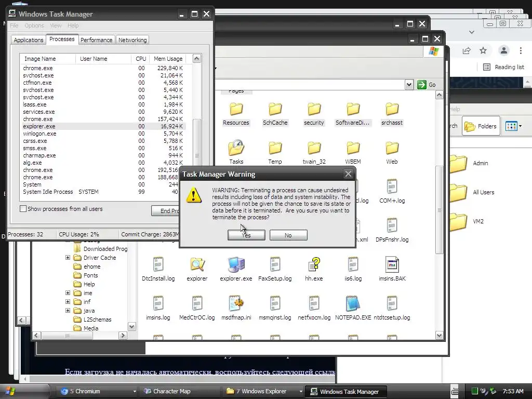The image size is (532, 399).
Task: Select the Tasks scheduled folder icon
Action: point(236,148)
